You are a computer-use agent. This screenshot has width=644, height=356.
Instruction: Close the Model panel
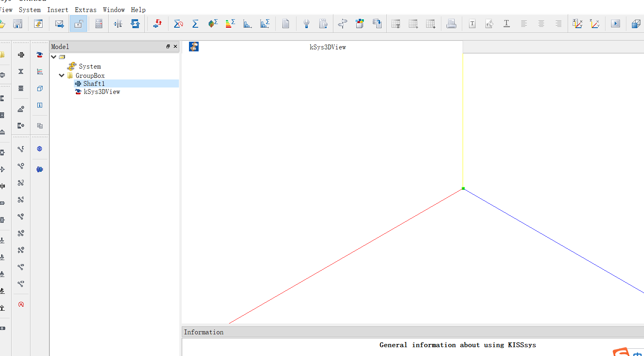[x=175, y=47]
